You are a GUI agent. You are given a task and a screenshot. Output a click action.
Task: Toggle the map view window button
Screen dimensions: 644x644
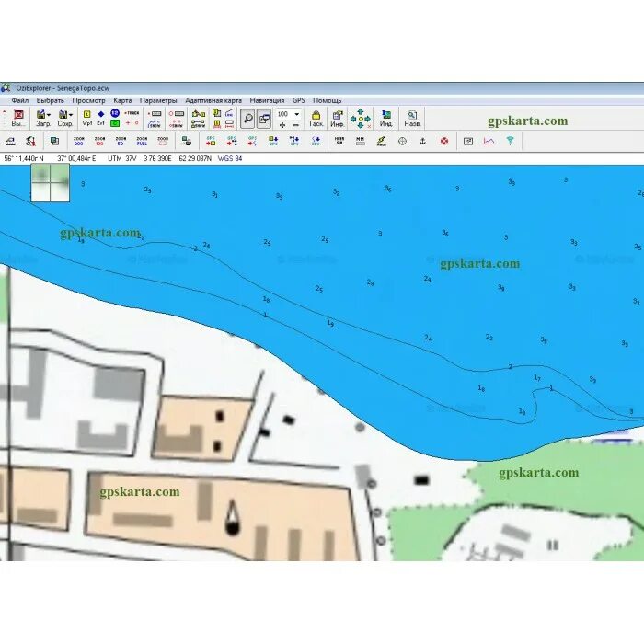(264, 119)
